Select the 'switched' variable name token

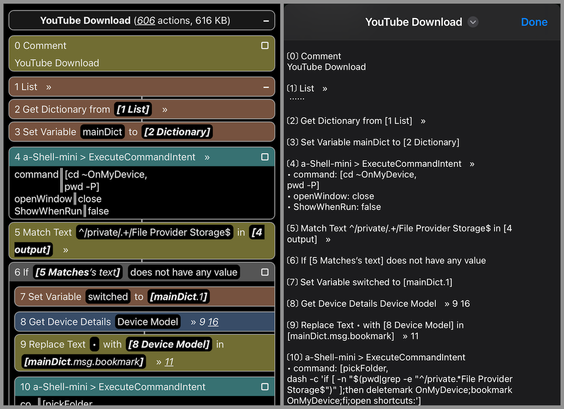click(x=108, y=297)
